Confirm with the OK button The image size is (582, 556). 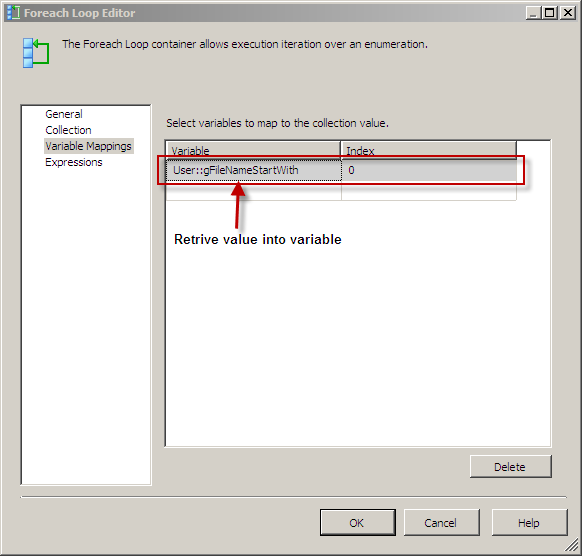pos(357,523)
